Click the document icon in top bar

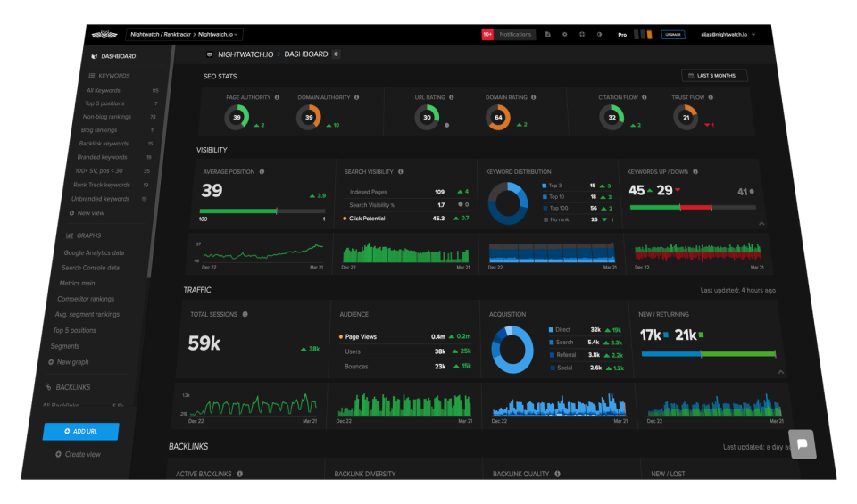pos(548,35)
